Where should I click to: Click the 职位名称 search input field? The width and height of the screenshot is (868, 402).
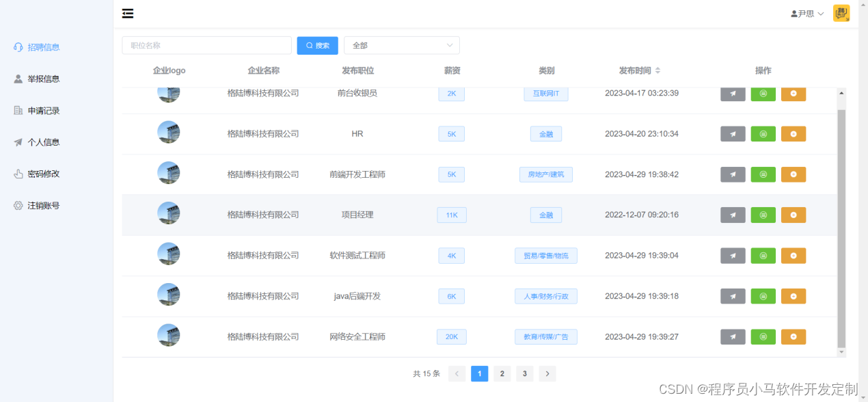tap(206, 45)
